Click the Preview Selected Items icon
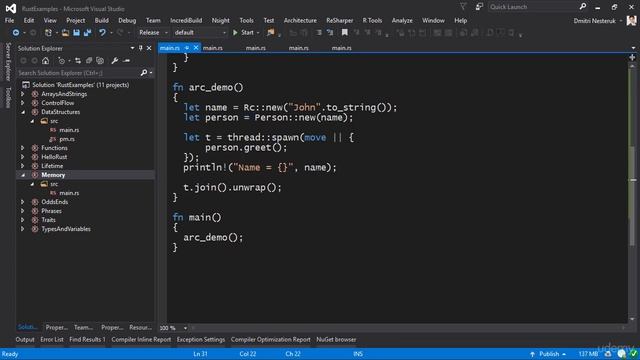This screenshot has width=640, height=360. pos(127,61)
